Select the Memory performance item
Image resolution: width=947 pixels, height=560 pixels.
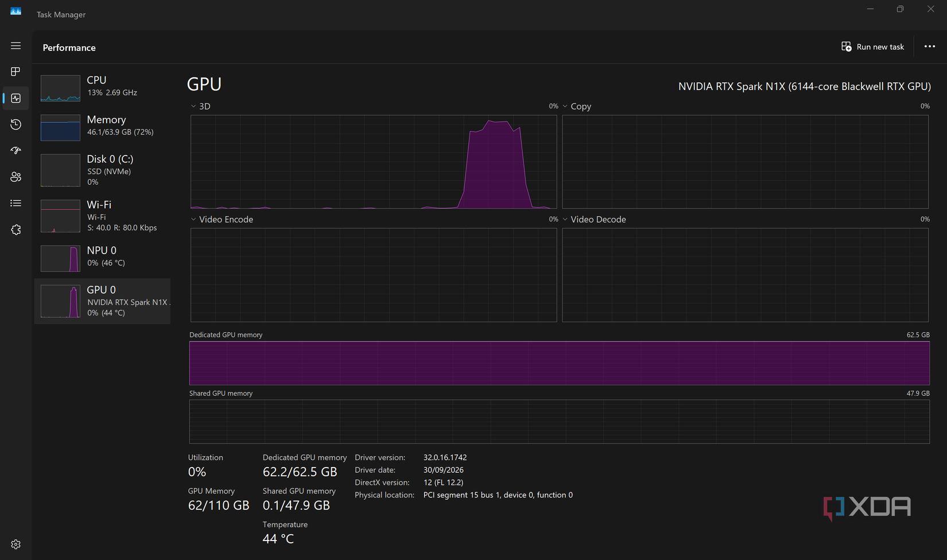tap(102, 127)
